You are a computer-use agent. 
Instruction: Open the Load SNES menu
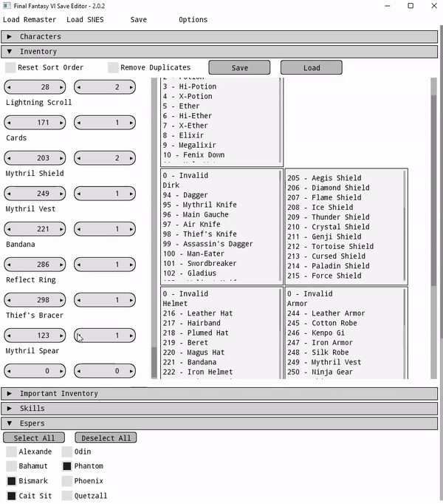point(85,20)
